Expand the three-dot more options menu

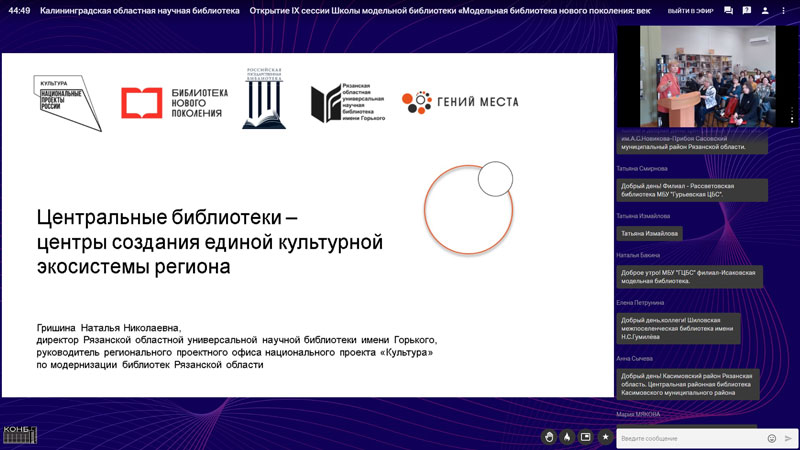tap(784, 10)
